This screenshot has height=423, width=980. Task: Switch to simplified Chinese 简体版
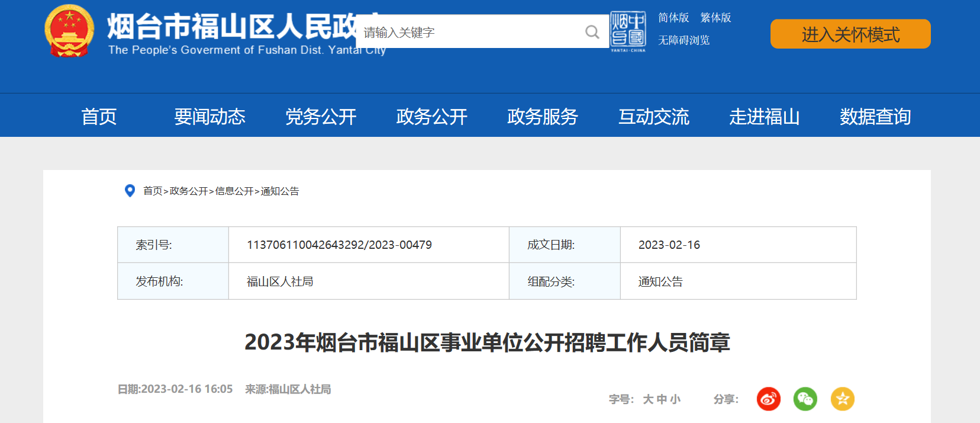click(673, 18)
